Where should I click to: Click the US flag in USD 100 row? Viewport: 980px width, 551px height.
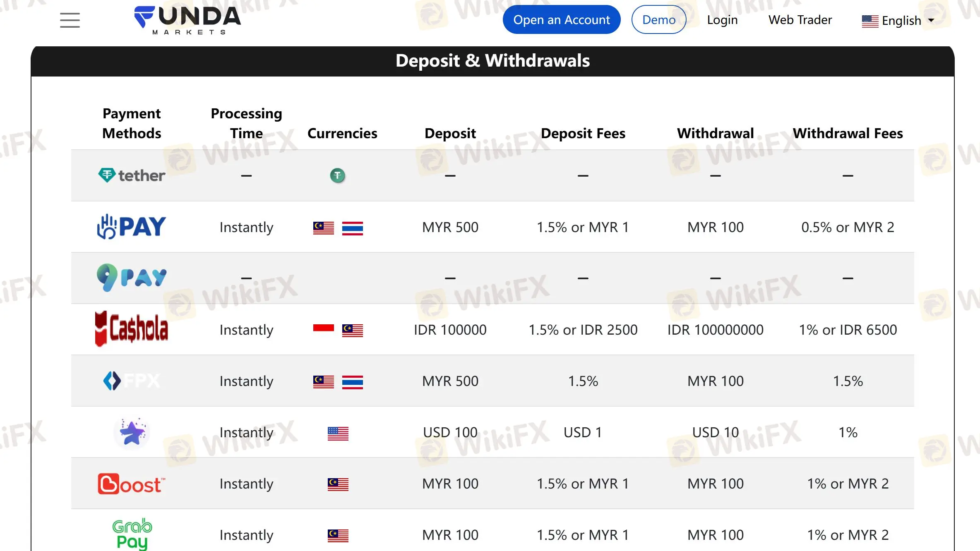tap(338, 433)
